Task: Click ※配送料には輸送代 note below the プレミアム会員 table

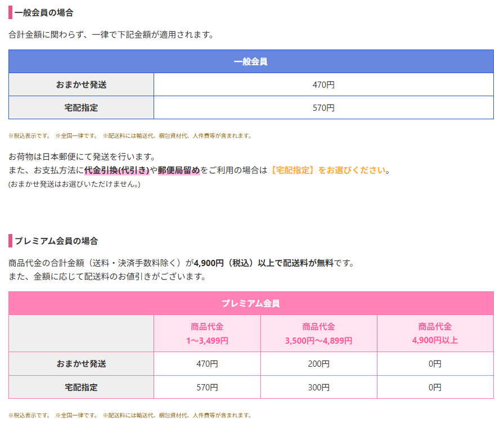Action: tap(177, 416)
